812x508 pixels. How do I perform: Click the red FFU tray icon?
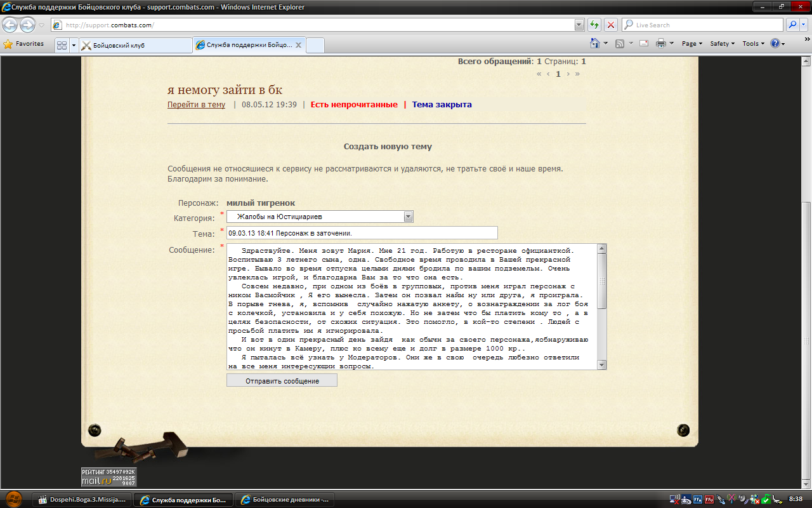709,500
